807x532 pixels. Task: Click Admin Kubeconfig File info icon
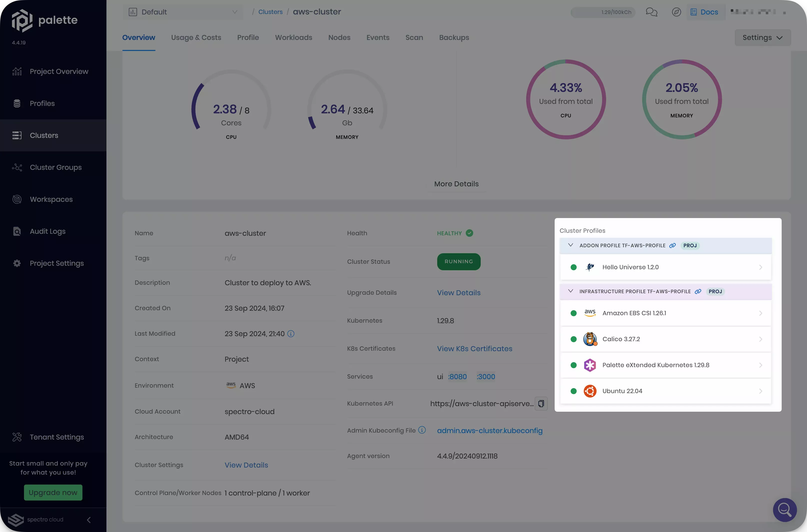coord(422,430)
